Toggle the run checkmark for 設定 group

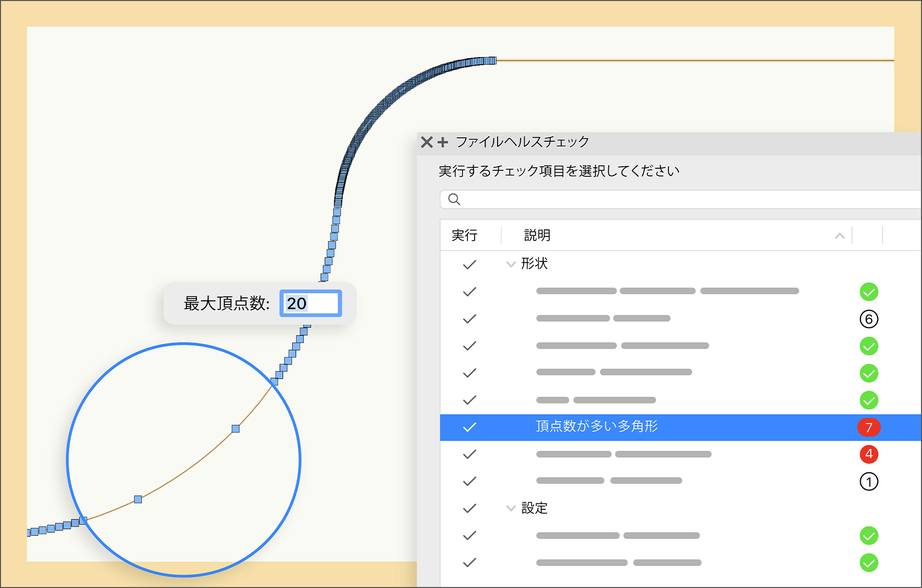coord(470,508)
